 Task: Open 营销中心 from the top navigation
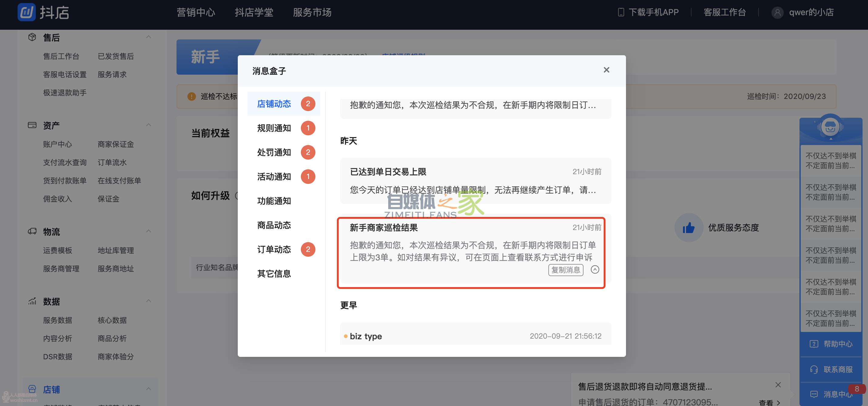(x=195, y=12)
